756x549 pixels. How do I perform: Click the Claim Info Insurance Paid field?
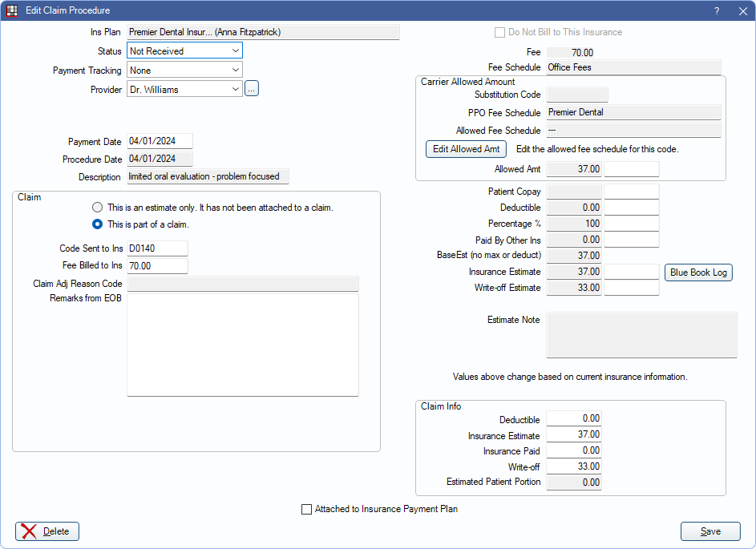click(574, 451)
